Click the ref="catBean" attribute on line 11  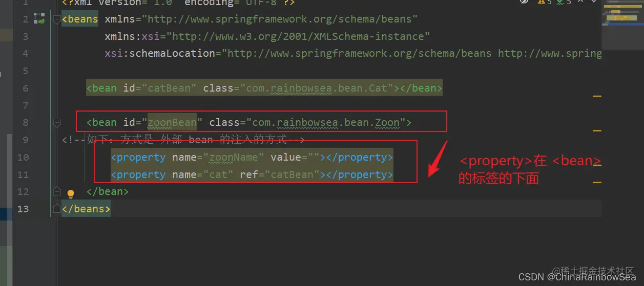coord(280,174)
